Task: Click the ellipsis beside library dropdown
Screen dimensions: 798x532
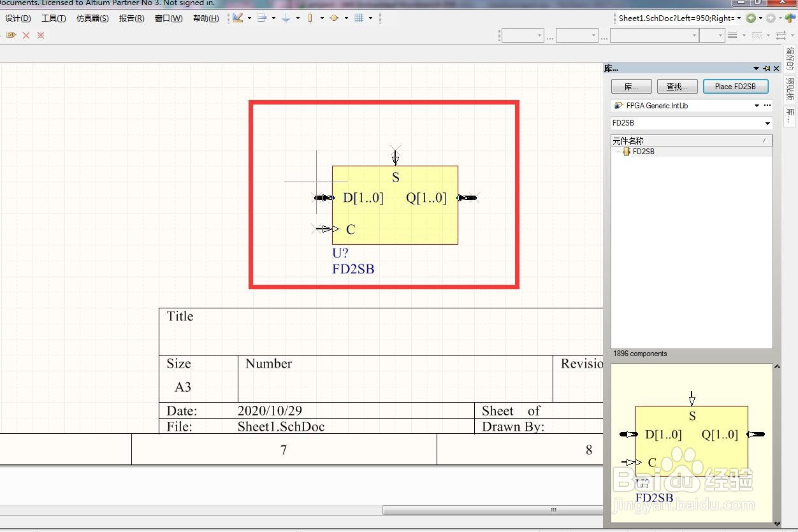Action: coord(767,106)
